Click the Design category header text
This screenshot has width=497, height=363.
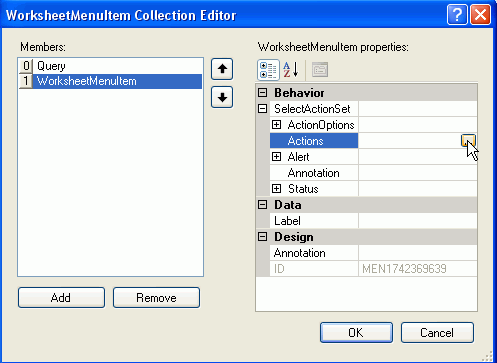pyautogui.click(x=294, y=237)
